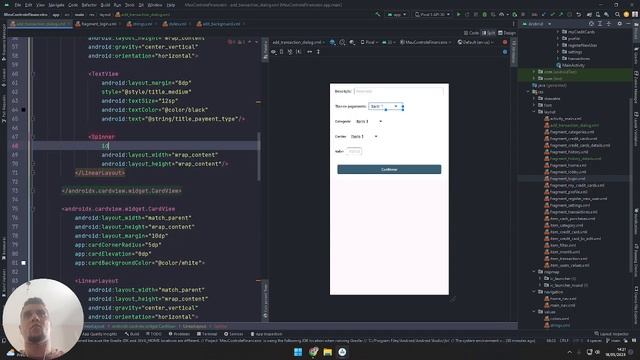Click the payment type spinner in preview
Image resolution: width=640 pixels, height=360 pixels.
pos(385,106)
